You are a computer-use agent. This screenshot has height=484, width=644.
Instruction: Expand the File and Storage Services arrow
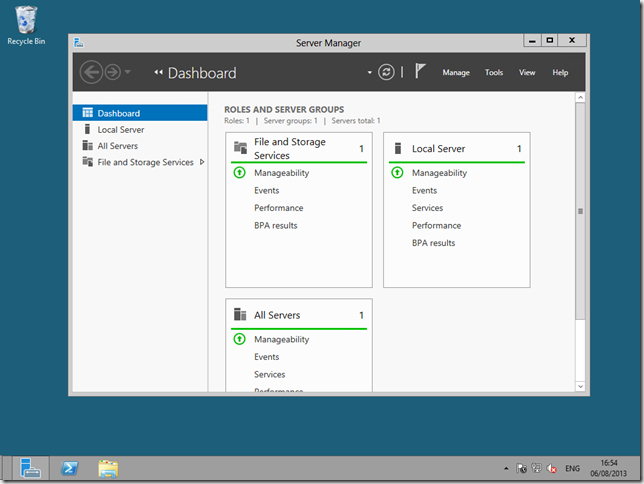click(202, 162)
